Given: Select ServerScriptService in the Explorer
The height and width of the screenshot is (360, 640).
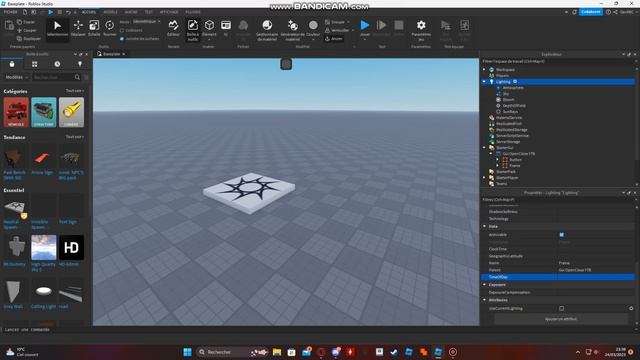Looking at the screenshot, I should tap(512, 136).
